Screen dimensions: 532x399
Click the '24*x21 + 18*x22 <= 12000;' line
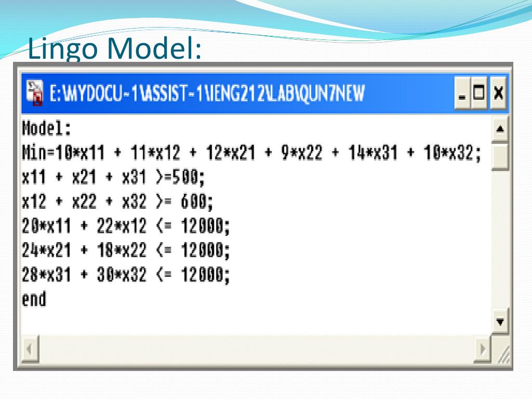(126, 250)
